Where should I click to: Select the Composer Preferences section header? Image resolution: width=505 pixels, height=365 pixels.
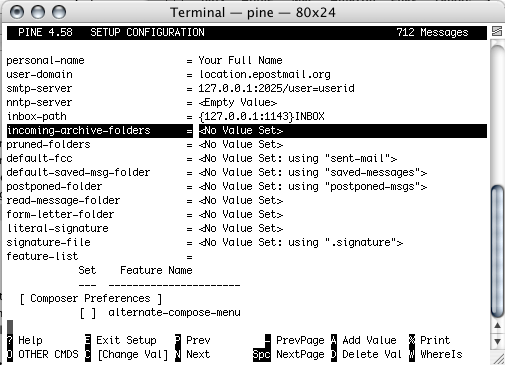pyautogui.click(x=91, y=299)
